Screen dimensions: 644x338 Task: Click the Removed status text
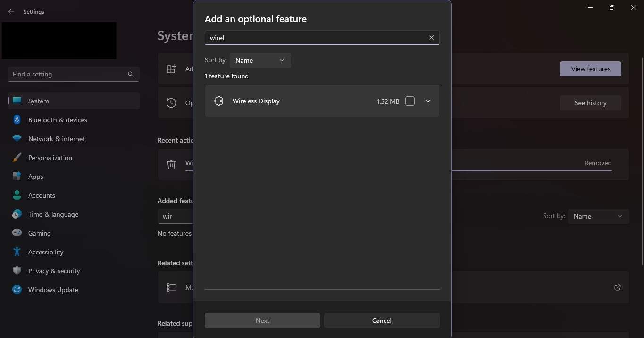tap(598, 163)
